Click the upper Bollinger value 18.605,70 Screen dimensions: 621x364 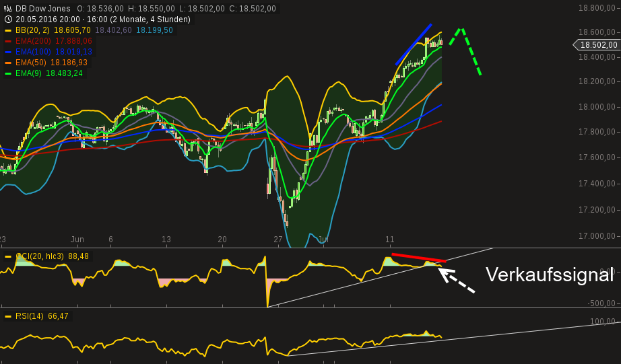72,30
